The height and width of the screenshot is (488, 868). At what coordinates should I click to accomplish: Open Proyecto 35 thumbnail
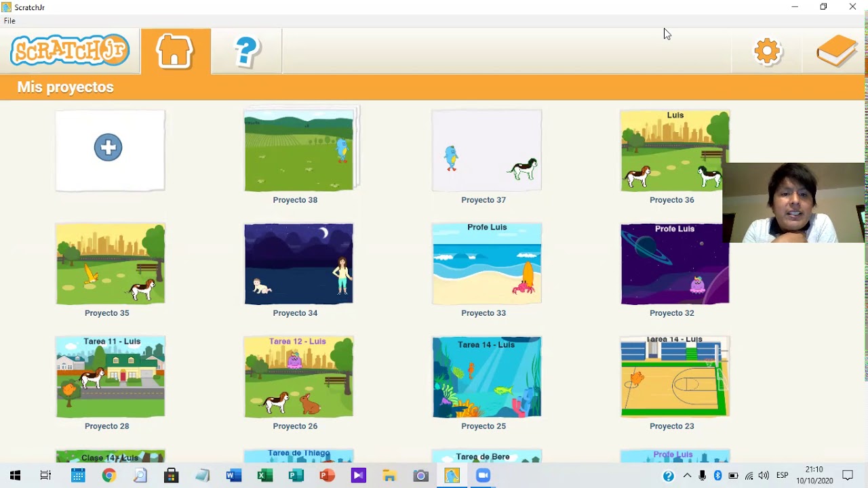[x=110, y=264]
